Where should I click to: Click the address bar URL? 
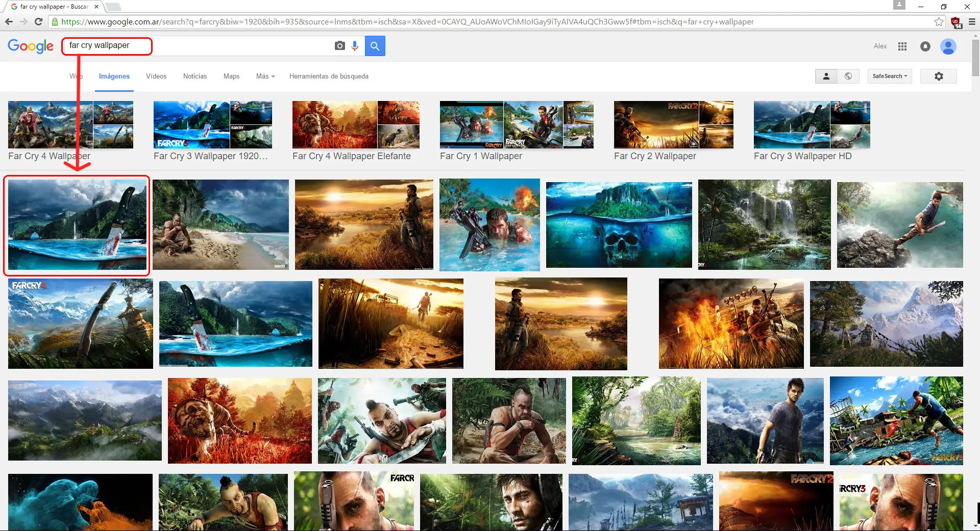point(407,22)
